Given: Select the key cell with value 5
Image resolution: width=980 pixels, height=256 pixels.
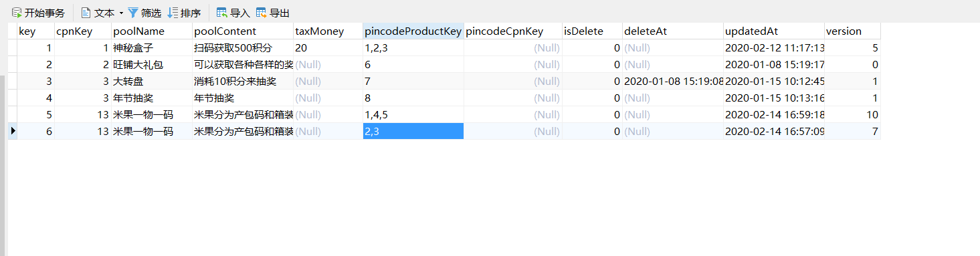Looking at the screenshot, I should coord(35,115).
